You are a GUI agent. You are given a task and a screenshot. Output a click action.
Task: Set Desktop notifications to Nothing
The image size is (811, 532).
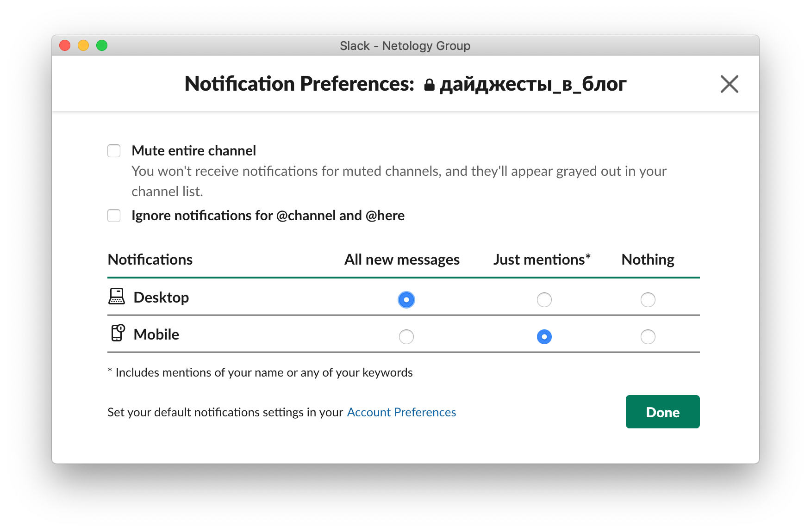(648, 299)
